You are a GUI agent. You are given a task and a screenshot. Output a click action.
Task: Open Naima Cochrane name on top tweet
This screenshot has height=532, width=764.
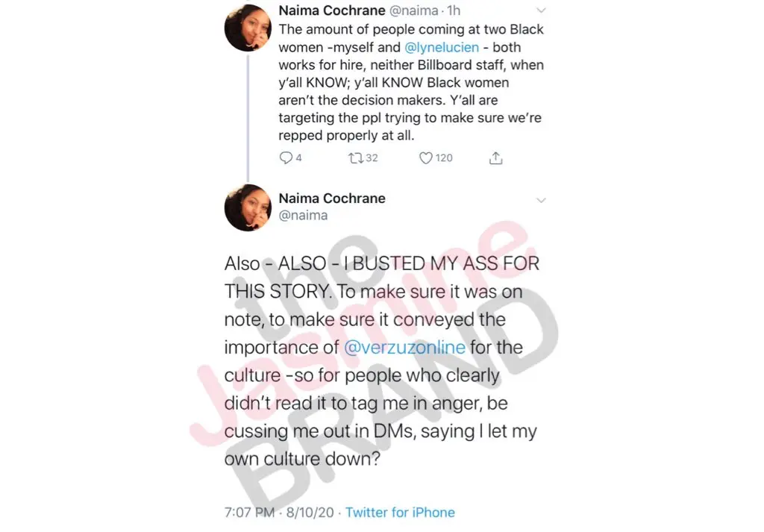(x=332, y=11)
